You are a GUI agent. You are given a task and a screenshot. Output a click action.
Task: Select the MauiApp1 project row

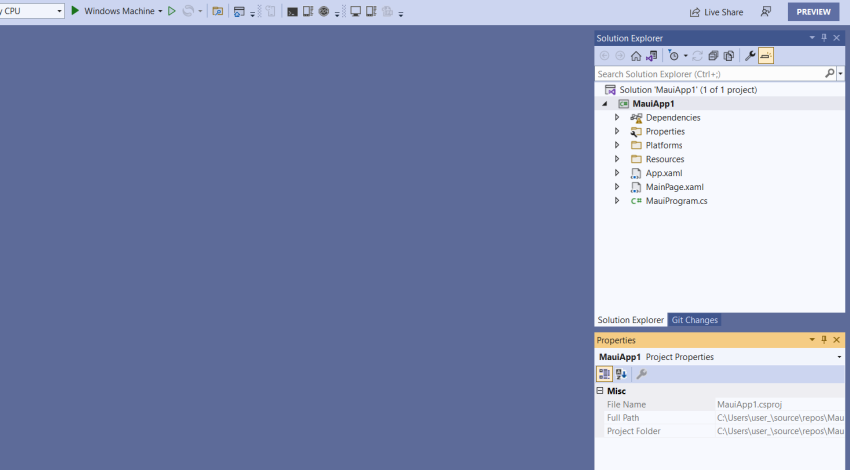(719, 104)
